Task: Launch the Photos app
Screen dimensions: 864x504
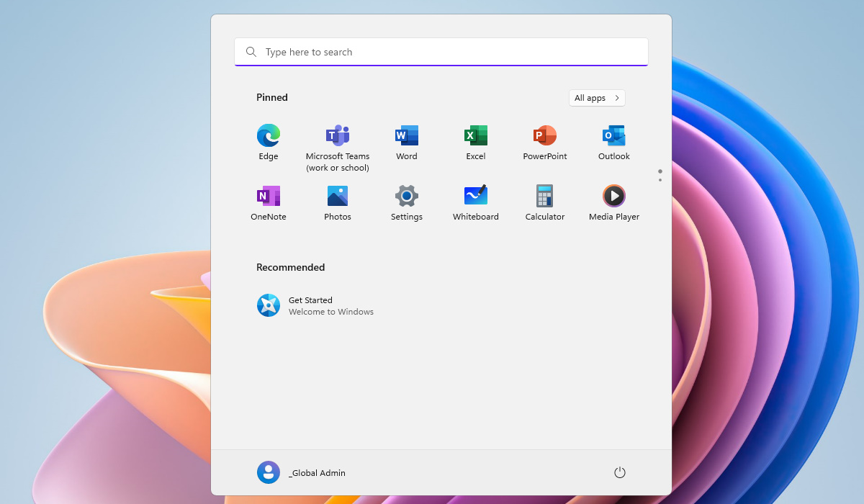Action: click(338, 196)
